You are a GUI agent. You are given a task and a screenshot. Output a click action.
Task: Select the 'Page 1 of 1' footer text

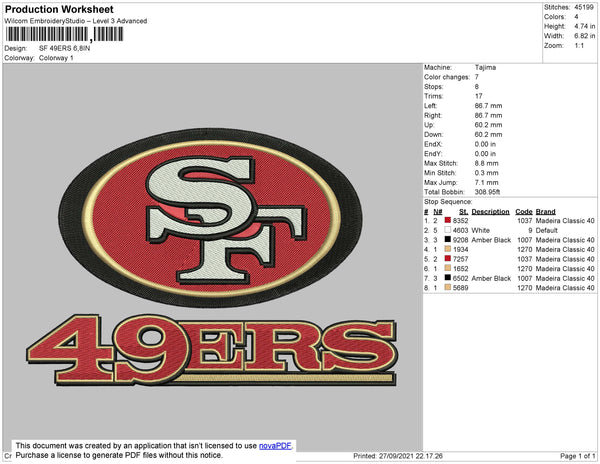click(x=577, y=456)
